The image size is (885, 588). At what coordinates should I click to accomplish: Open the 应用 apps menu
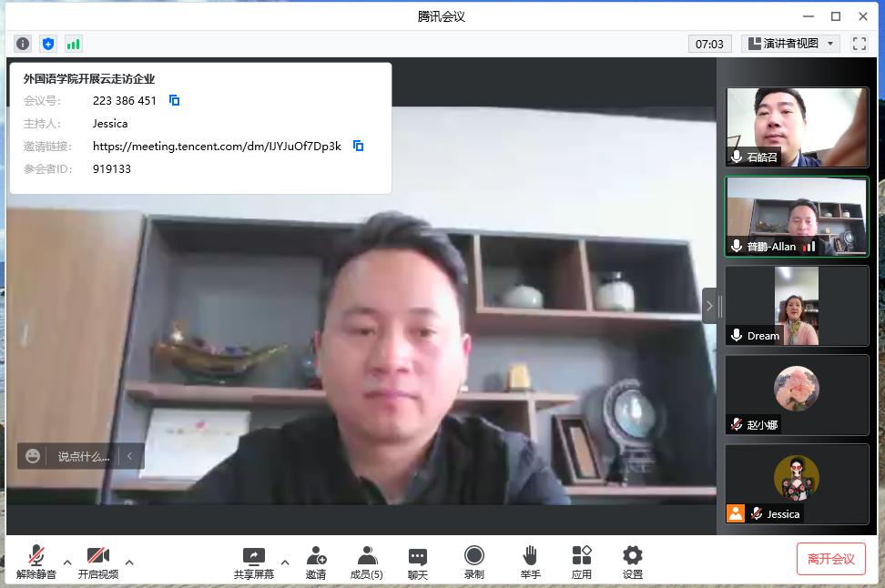(x=582, y=562)
